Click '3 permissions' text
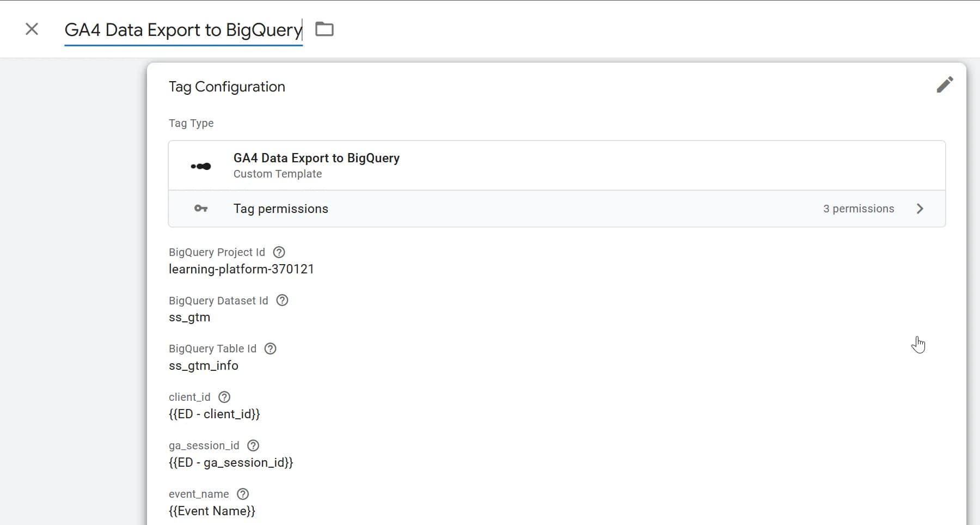This screenshot has height=525, width=980. [x=859, y=209]
